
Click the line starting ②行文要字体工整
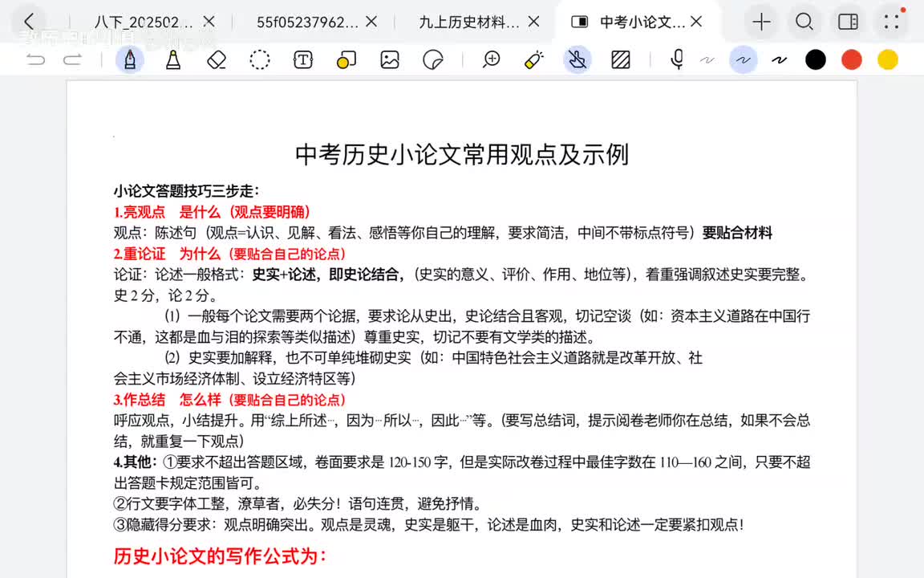coord(298,503)
